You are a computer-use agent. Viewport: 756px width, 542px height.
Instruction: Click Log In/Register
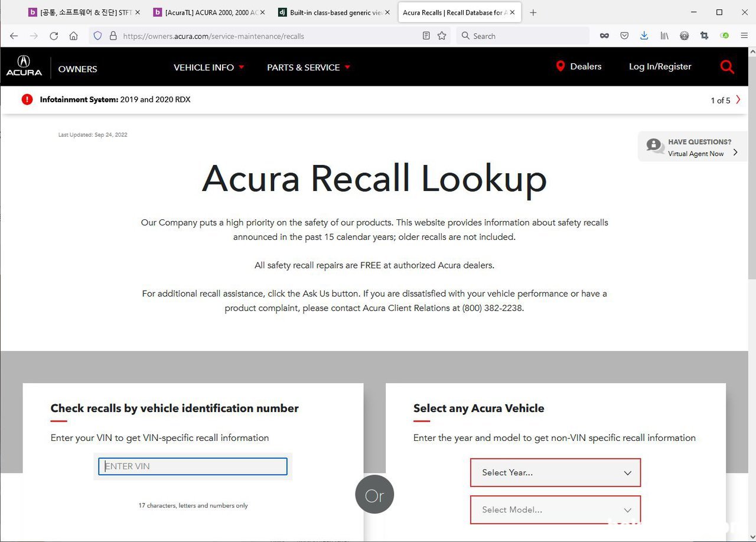(660, 66)
